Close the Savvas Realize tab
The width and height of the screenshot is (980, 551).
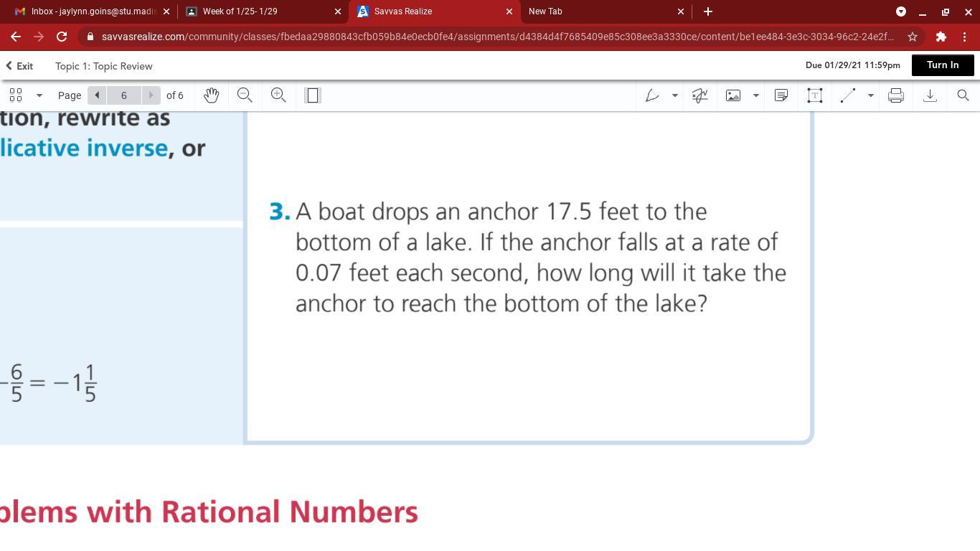[509, 11]
